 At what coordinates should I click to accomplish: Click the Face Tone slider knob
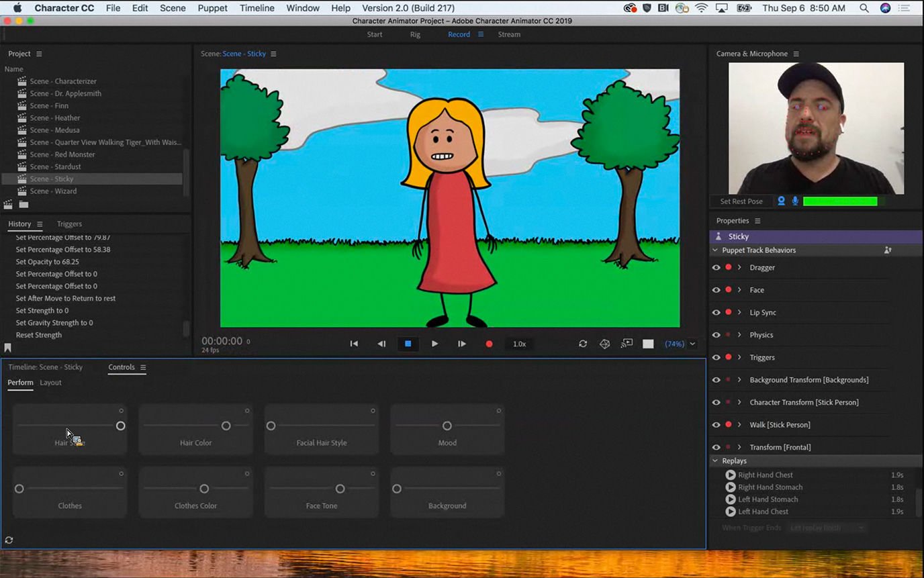[x=340, y=489]
